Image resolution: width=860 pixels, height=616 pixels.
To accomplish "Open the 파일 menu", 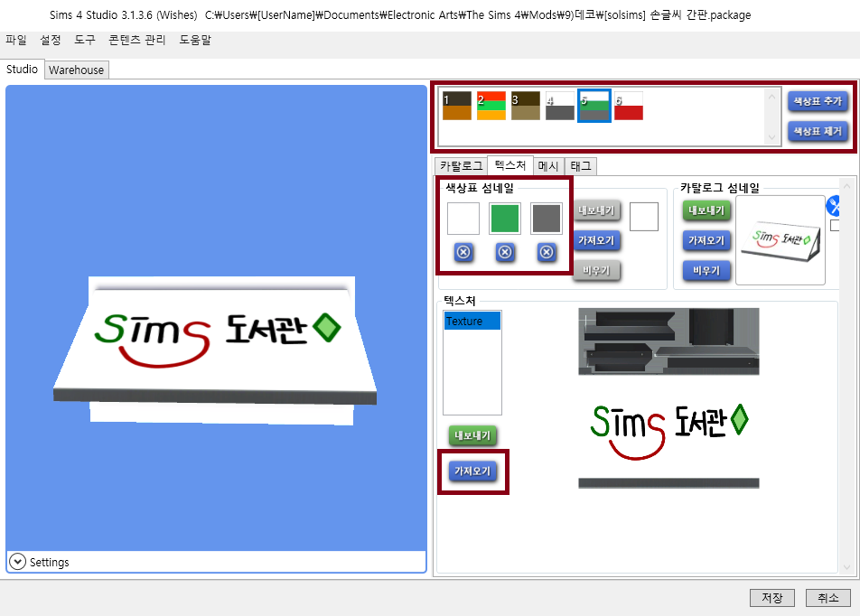I will point(16,40).
